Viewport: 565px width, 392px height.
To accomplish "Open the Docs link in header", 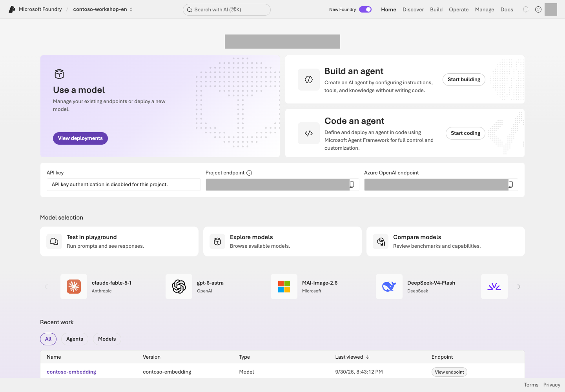I will 507,9.
